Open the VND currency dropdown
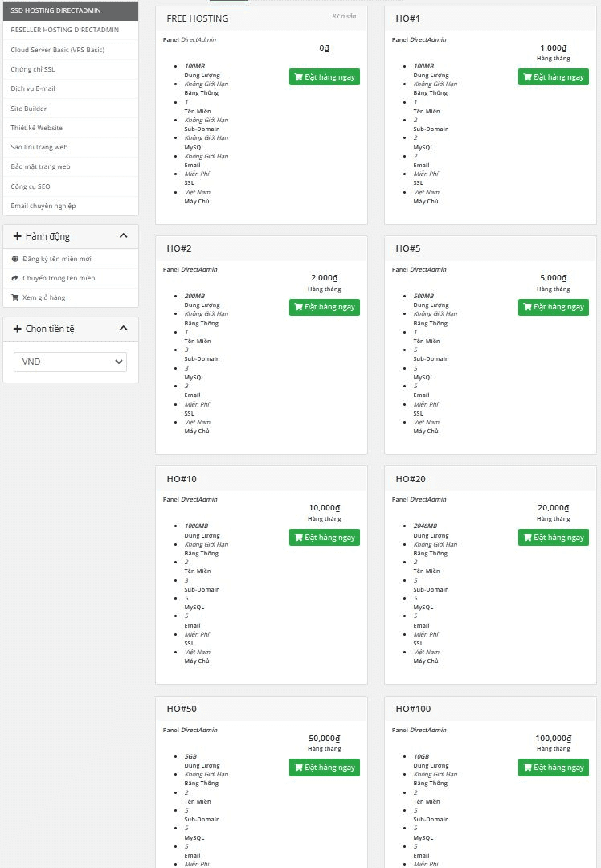 [71, 362]
